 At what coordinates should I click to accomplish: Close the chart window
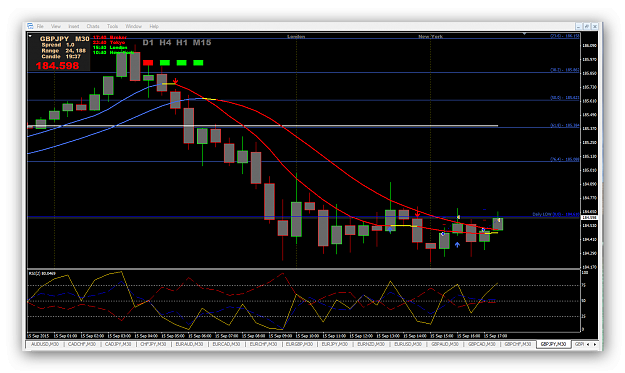coord(595,26)
